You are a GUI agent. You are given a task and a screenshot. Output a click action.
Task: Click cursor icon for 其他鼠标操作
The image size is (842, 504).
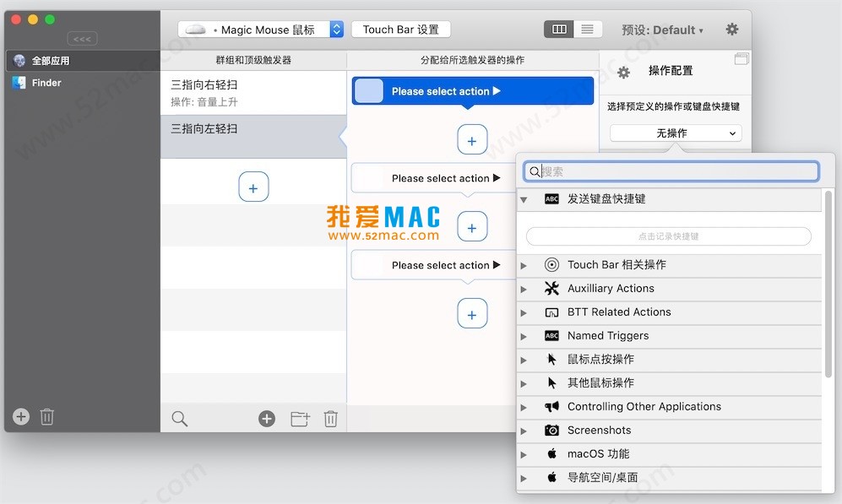tap(551, 382)
